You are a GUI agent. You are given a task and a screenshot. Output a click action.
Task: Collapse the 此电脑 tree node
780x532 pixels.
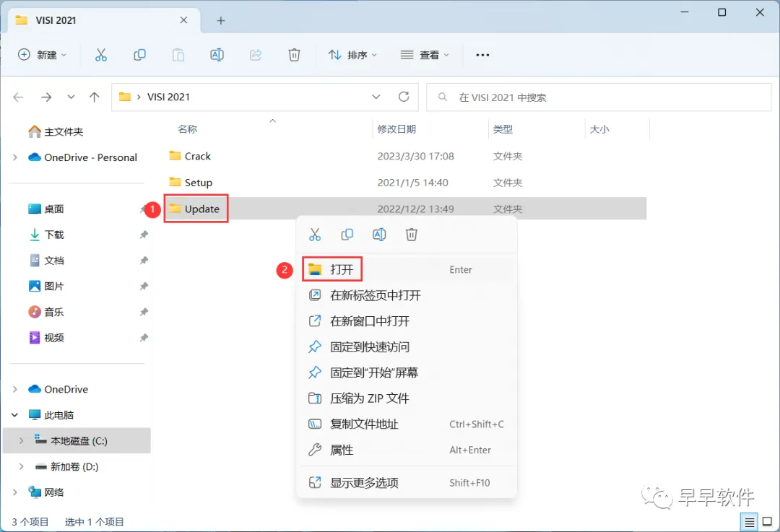tap(15, 414)
